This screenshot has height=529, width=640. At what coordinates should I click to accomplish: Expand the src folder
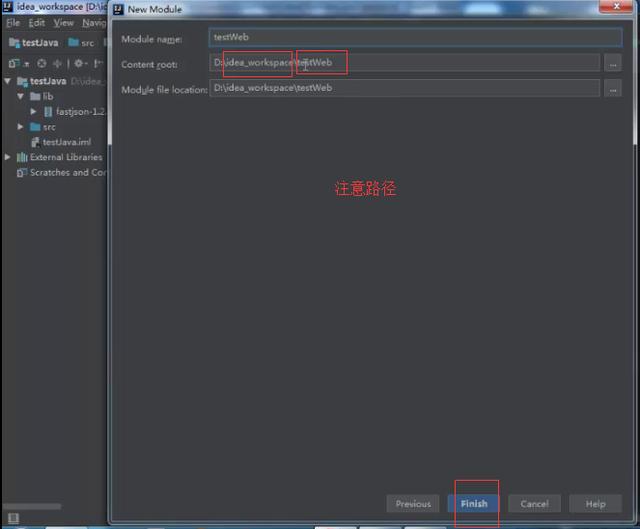click(x=20, y=127)
